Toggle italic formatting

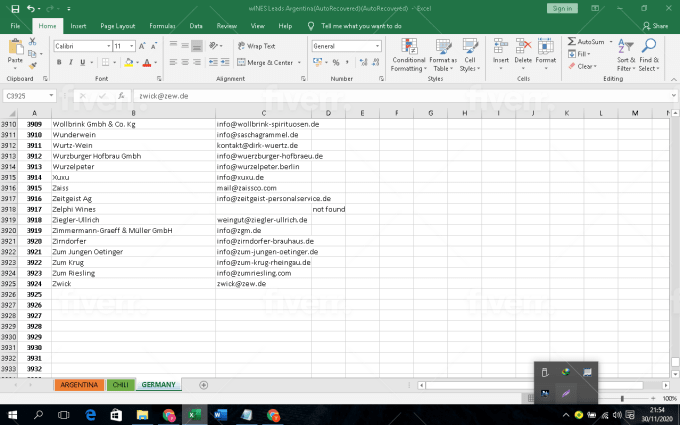[x=72, y=62]
